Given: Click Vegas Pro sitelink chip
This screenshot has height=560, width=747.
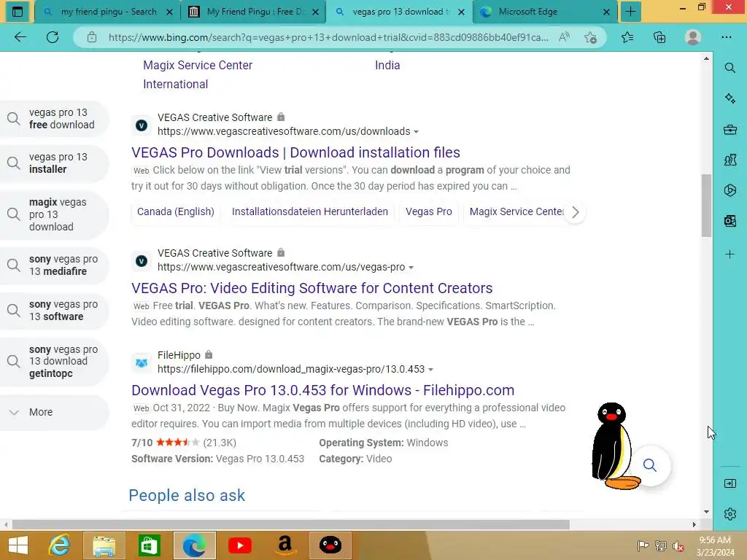Looking at the screenshot, I should tap(429, 211).
